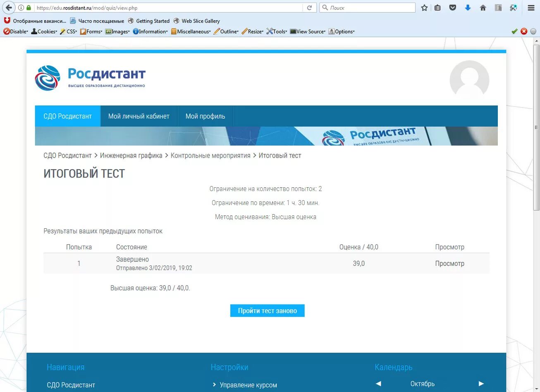
Task: Open the Часто посещаемые bookmark
Action: pos(97,21)
